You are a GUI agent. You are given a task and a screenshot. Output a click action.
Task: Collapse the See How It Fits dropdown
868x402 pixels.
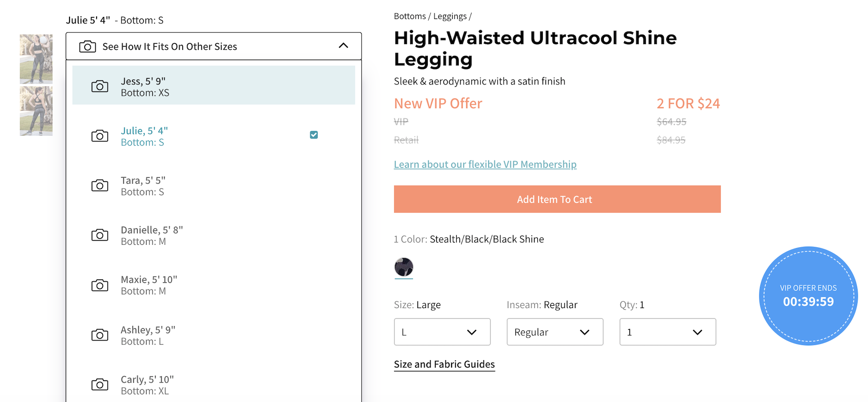(x=343, y=46)
